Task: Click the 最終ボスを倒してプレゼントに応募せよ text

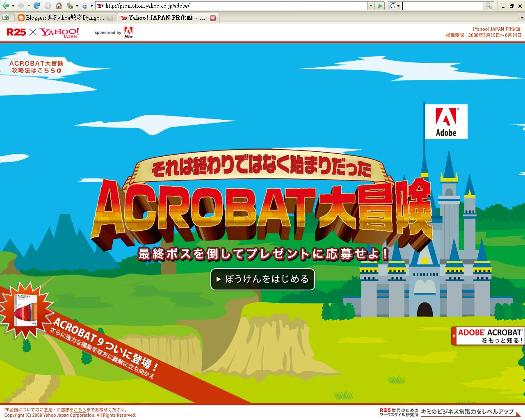Action: pyautogui.click(x=263, y=254)
